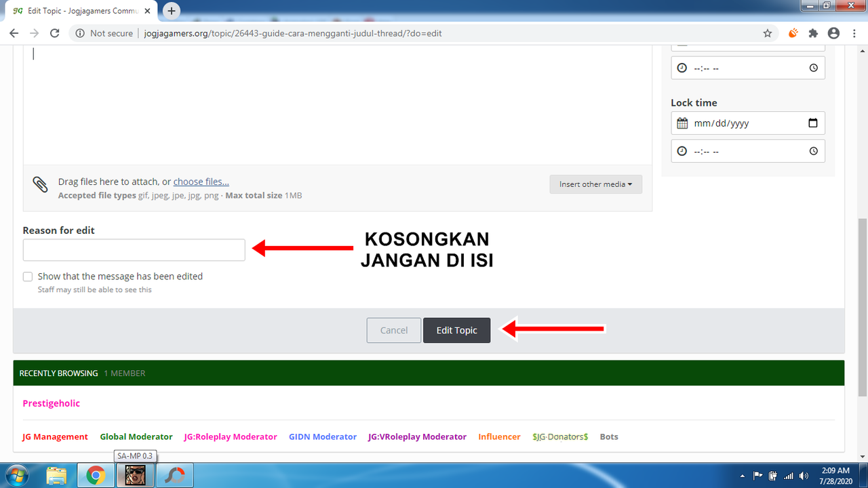The height and width of the screenshot is (488, 868).
Task: Click the browser back arrow
Action: 14,33
